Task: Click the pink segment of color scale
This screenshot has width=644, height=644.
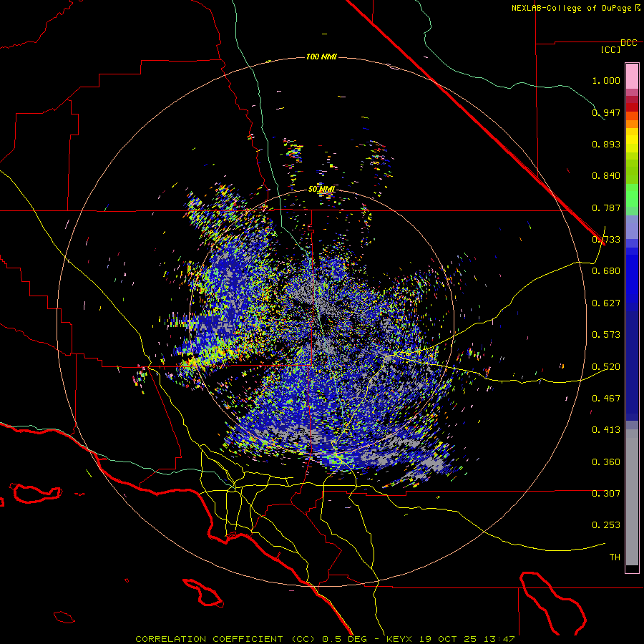Action: pyautogui.click(x=632, y=77)
